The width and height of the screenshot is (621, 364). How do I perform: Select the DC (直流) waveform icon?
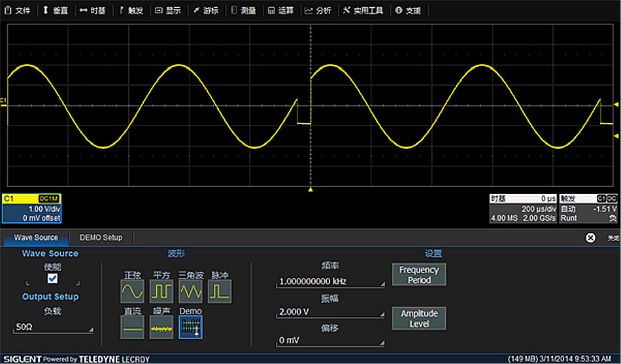click(132, 327)
